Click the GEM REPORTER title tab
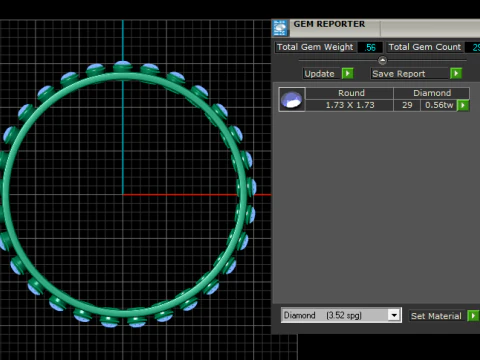This screenshot has width=480, height=360. (329, 24)
